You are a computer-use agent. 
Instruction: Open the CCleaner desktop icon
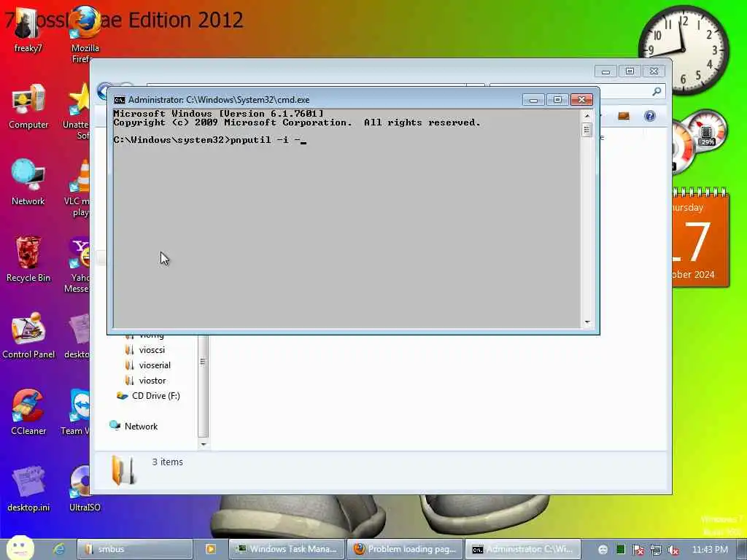(28, 412)
